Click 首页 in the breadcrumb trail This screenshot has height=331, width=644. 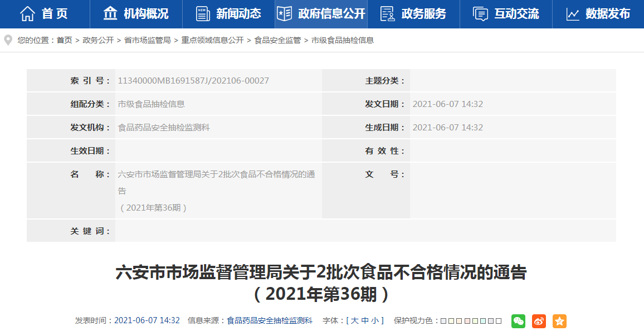tap(65, 40)
